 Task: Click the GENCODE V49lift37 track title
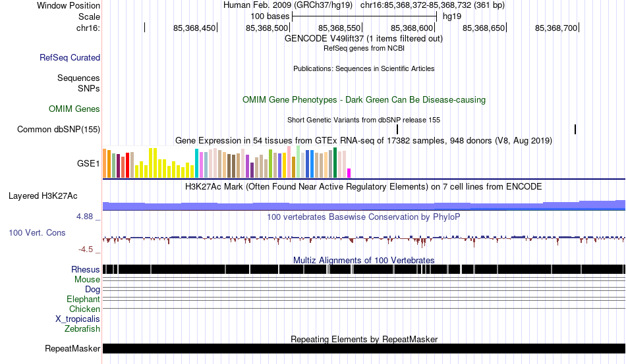pos(364,39)
